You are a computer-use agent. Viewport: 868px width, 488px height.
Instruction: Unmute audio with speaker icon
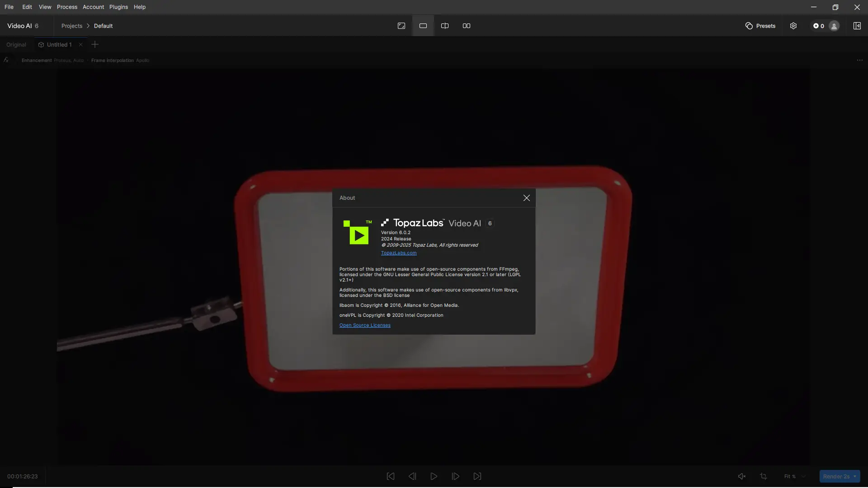[x=742, y=476]
